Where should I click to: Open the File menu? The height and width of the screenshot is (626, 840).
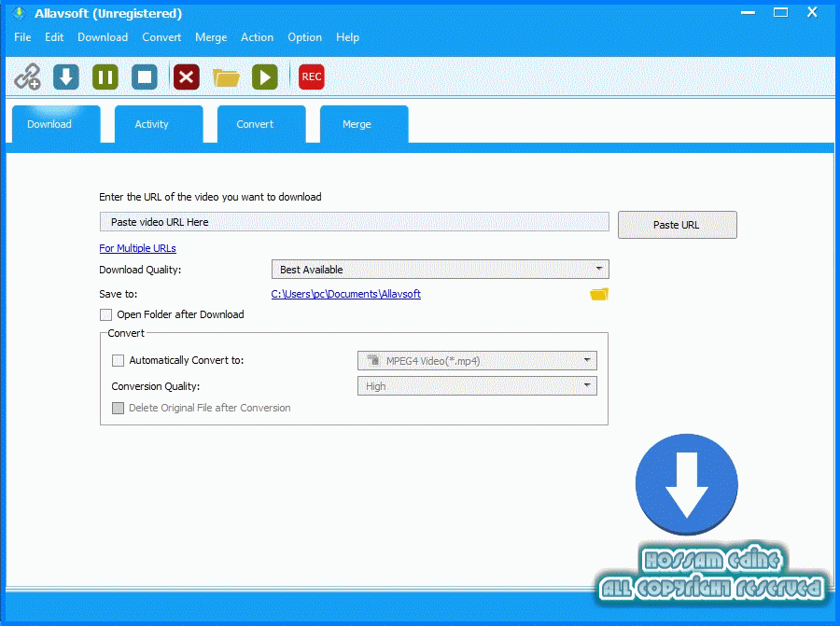[x=22, y=37]
